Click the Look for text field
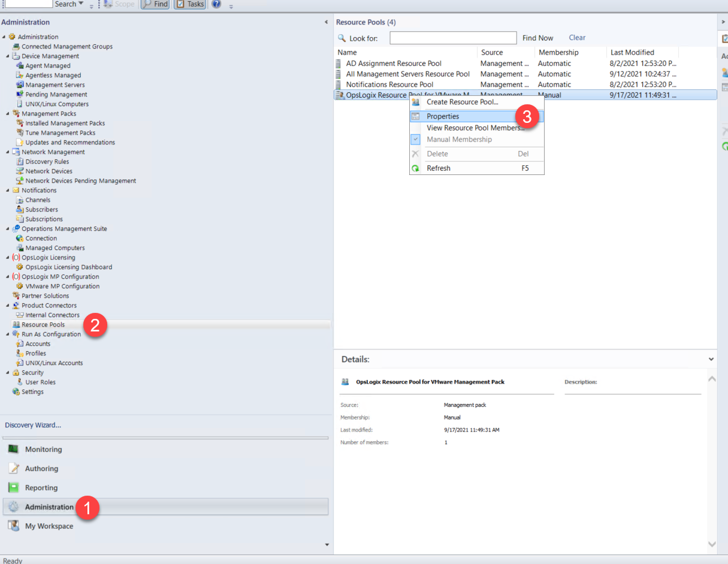The width and height of the screenshot is (728, 564). (453, 38)
